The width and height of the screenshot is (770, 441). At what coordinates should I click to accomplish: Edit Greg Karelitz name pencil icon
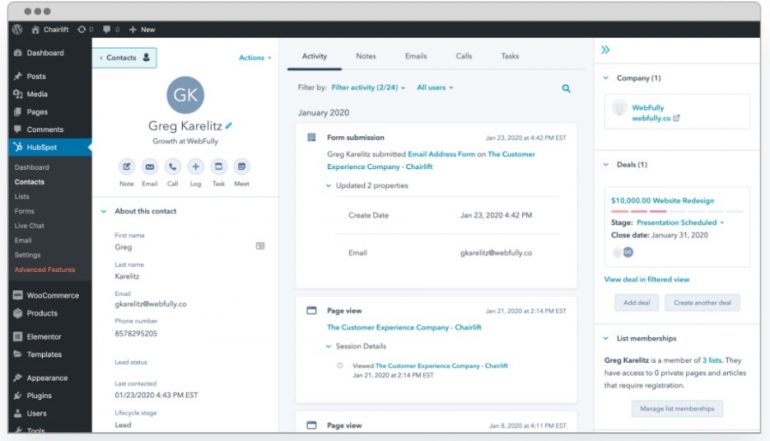coord(229,126)
